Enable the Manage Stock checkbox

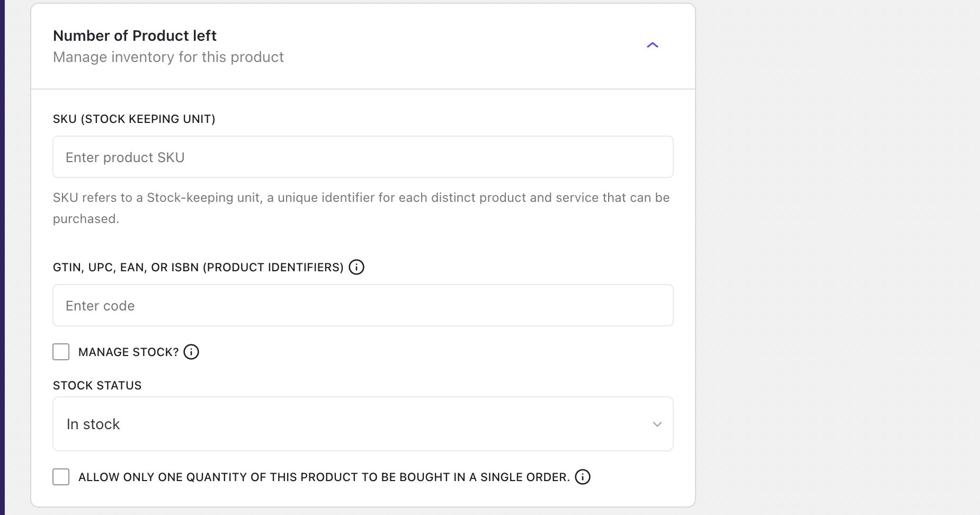click(61, 352)
